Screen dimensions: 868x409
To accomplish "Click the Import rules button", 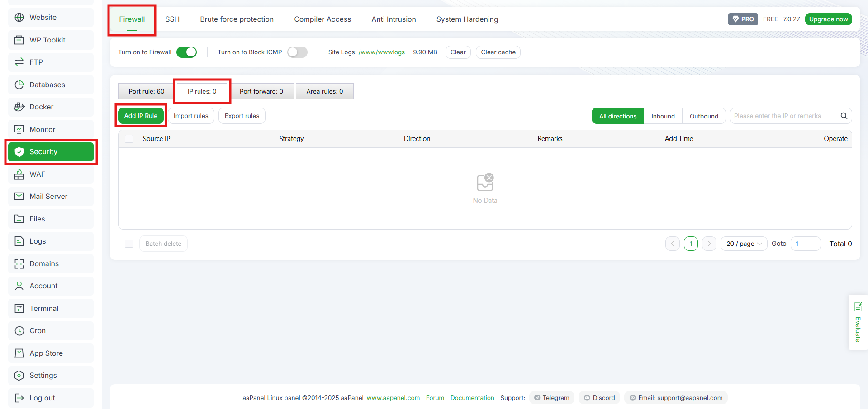I will click(191, 116).
